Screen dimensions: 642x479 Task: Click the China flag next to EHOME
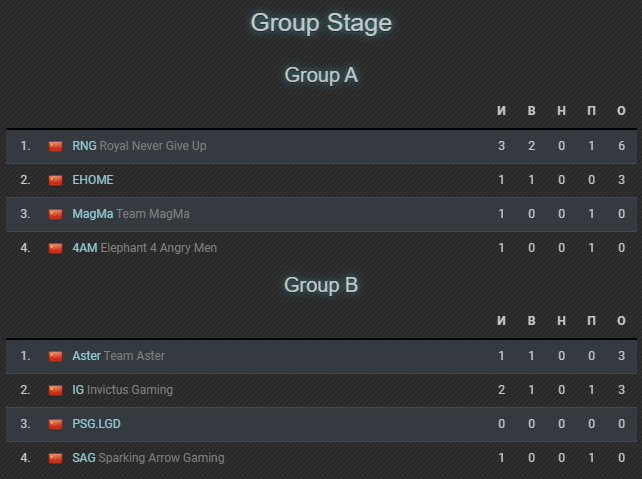[56, 180]
